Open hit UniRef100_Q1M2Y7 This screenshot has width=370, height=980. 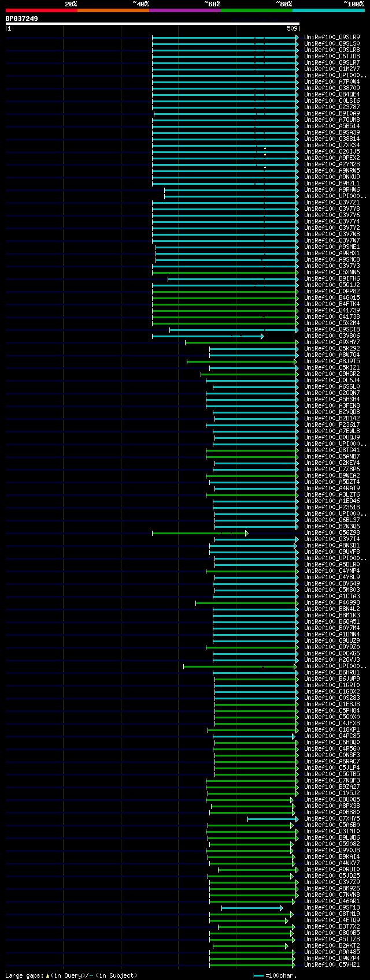tap(332, 69)
